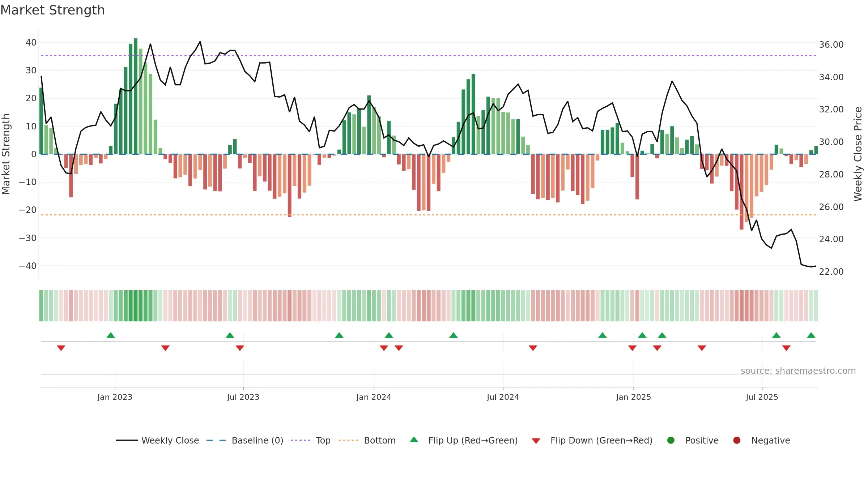Click the black Weekly Close legend line sample
The height and width of the screenshot is (488, 868).
point(127,440)
